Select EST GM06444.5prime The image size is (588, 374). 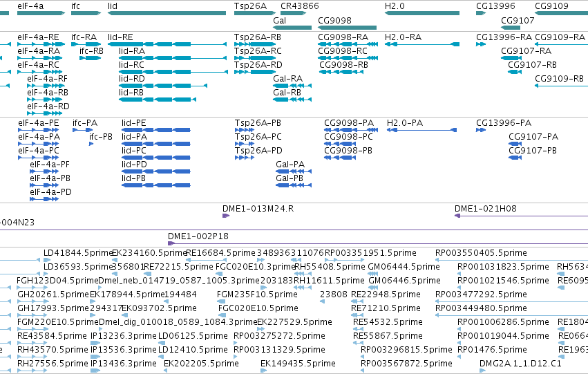click(x=404, y=267)
